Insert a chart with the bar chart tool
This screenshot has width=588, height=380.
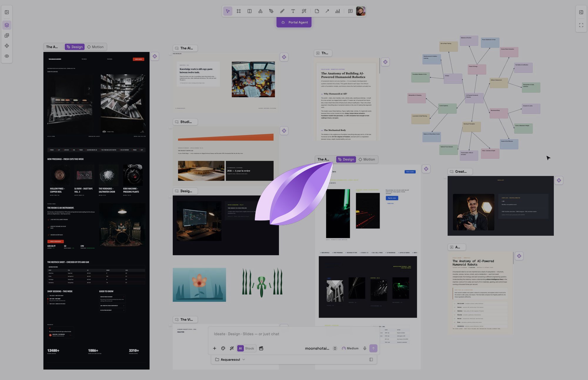click(338, 11)
